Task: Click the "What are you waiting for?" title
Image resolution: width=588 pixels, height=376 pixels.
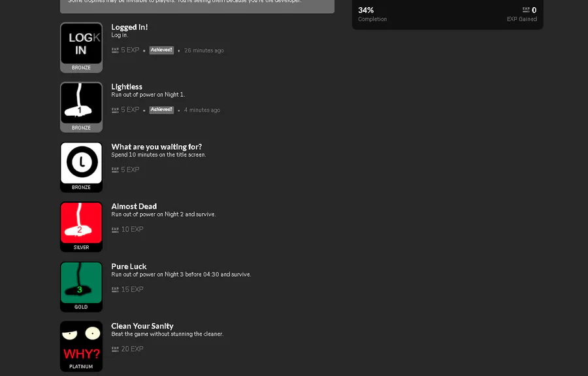Action: click(156, 147)
